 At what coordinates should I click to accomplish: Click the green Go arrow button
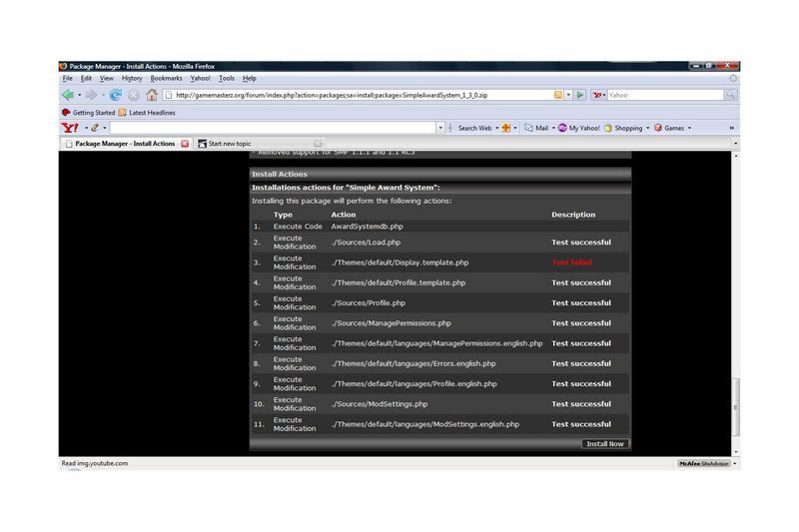tap(580, 95)
